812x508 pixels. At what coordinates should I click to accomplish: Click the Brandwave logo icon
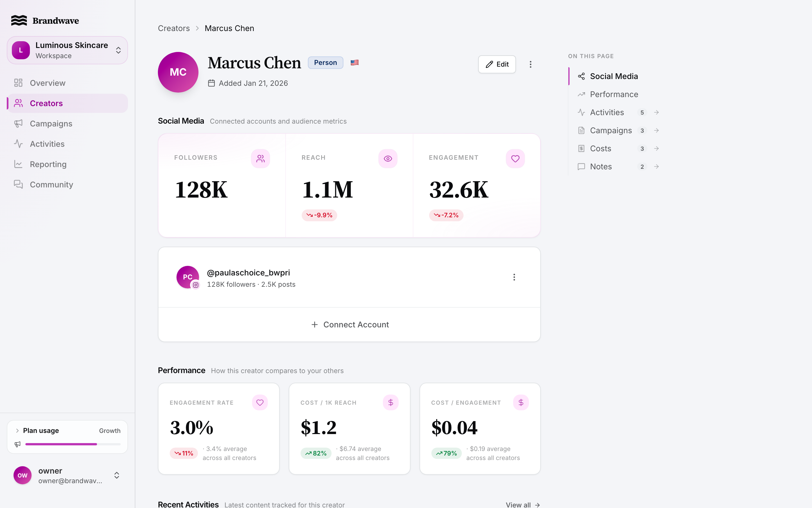[x=19, y=21]
